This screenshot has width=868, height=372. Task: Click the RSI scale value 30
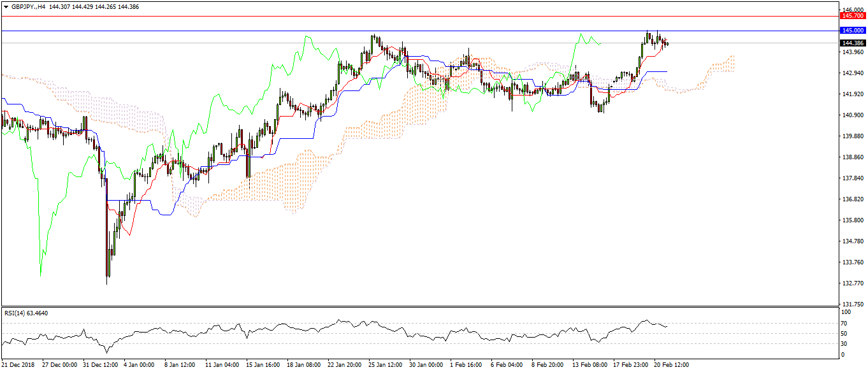coord(845,344)
